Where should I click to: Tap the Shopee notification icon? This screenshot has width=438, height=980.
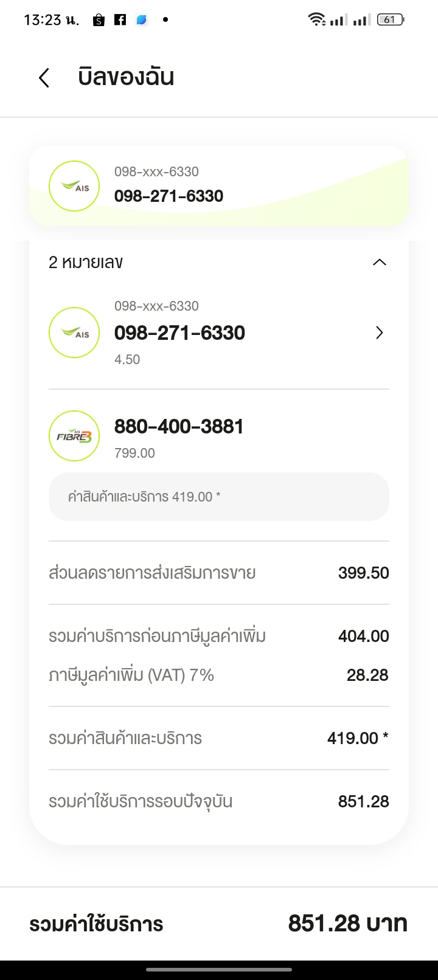coord(99,20)
